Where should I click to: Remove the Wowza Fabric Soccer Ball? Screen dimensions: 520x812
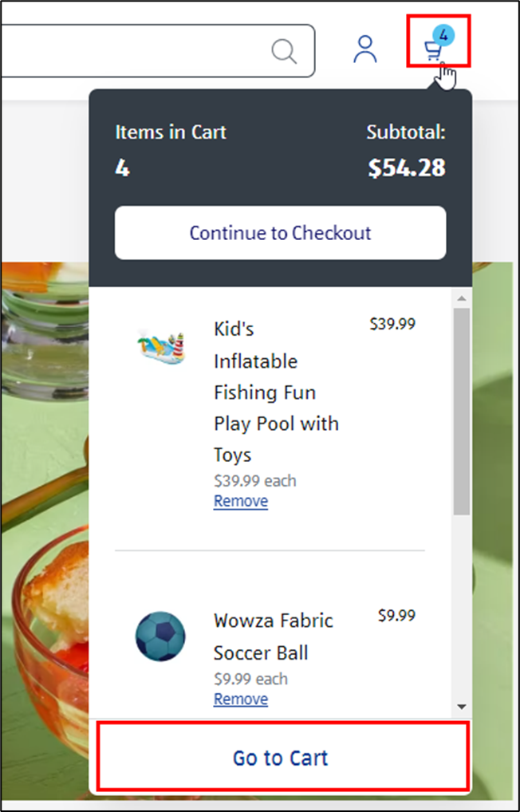pos(241,699)
